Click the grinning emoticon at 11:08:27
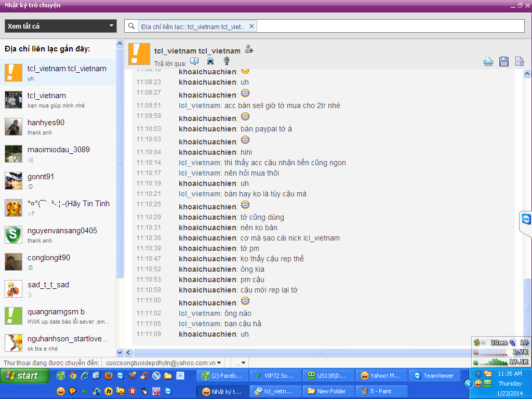532x399 pixels. (245, 93)
